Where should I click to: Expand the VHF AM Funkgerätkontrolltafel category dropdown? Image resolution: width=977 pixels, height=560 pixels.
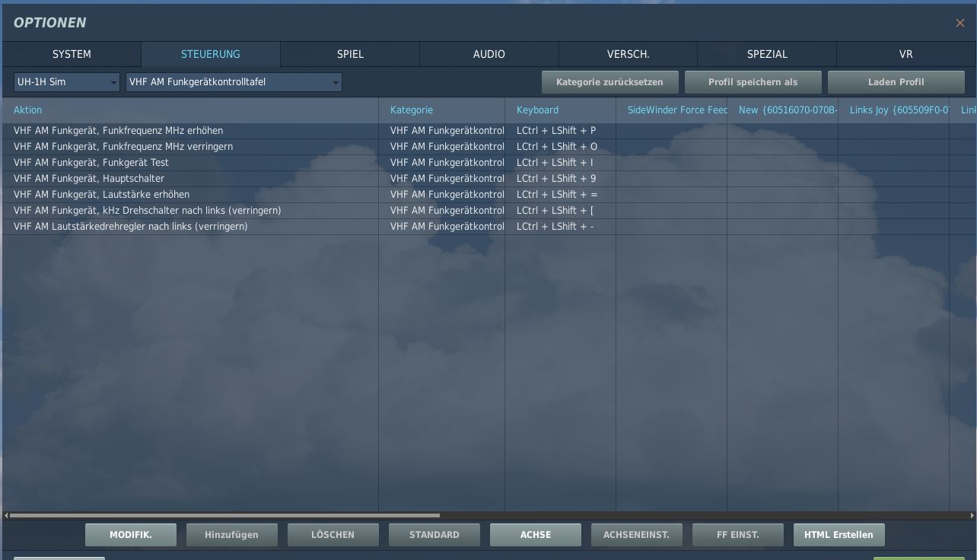[234, 81]
